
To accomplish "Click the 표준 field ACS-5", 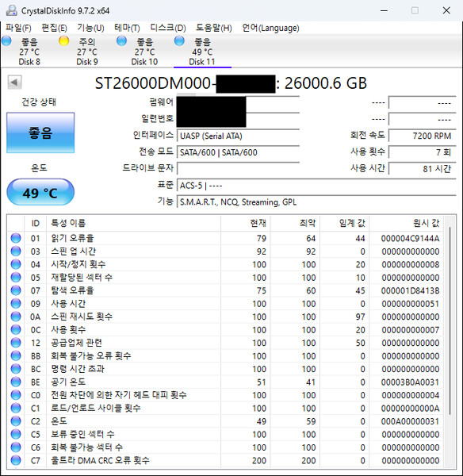I will pos(316,185).
